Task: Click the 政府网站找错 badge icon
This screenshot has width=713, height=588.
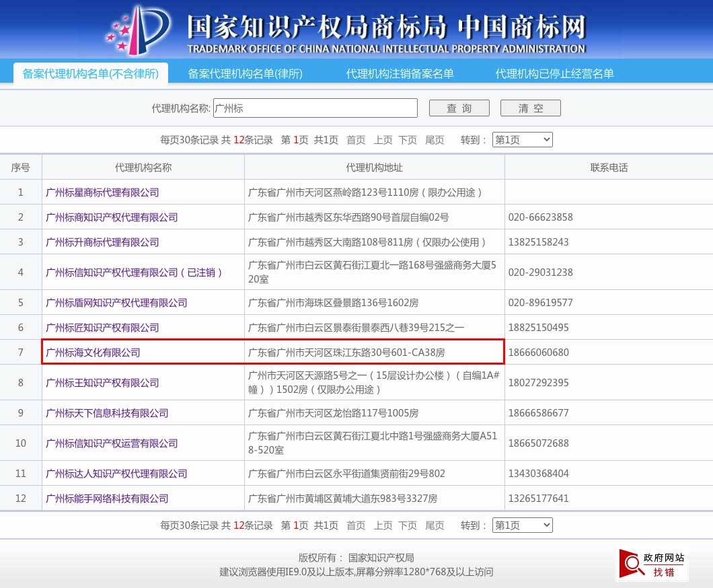Action: 652,564
